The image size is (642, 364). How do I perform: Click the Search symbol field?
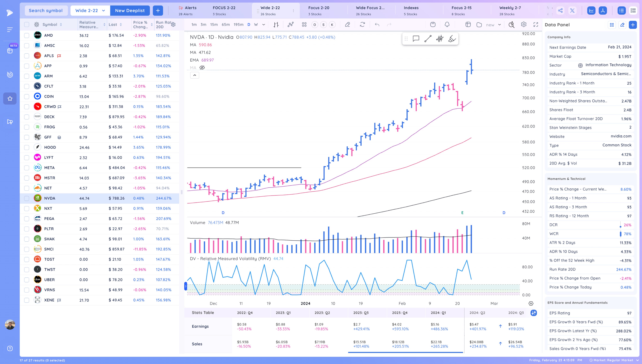(x=46, y=10)
